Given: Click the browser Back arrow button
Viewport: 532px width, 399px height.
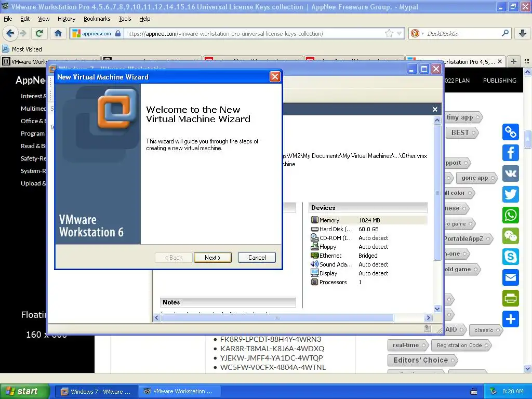Looking at the screenshot, I should click(x=10, y=33).
